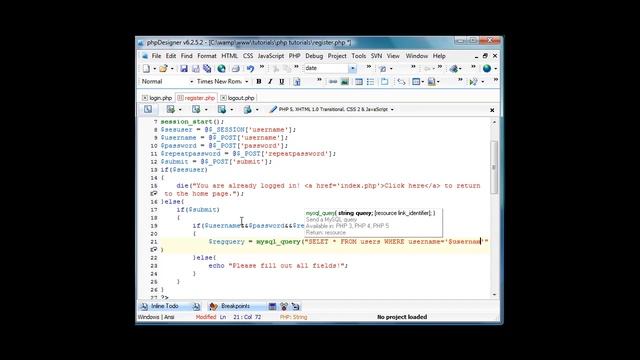
Task: Click the Cut scissors icon
Action: click(x=276, y=69)
